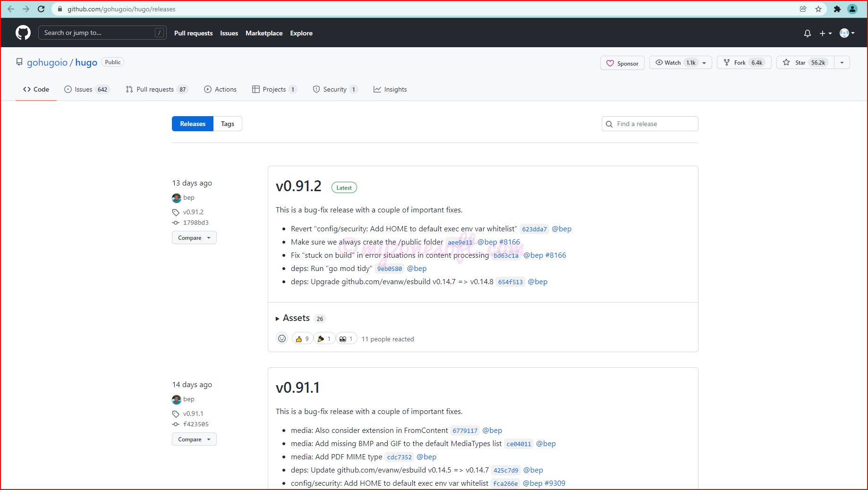The width and height of the screenshot is (868, 490).
Task: Open the Actions tab
Action: [220, 89]
